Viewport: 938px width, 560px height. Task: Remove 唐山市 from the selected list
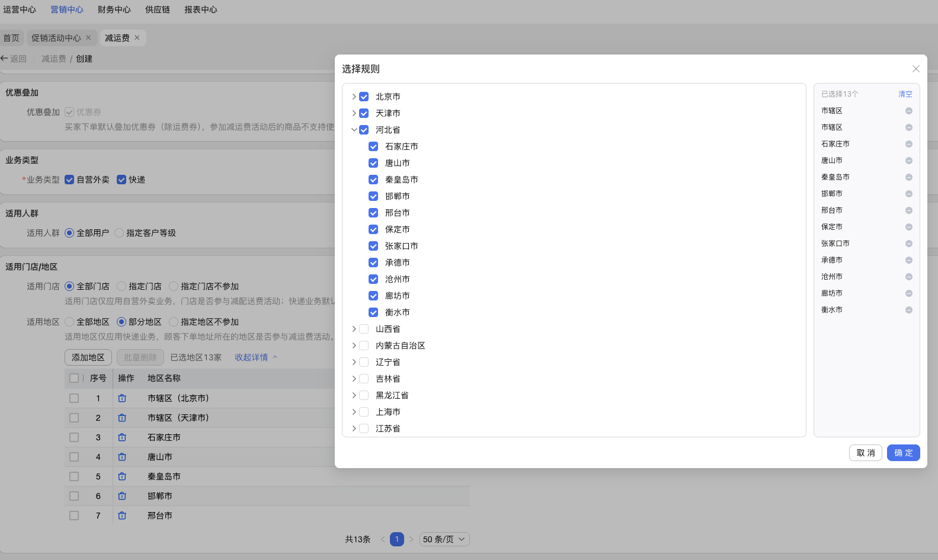[908, 161]
